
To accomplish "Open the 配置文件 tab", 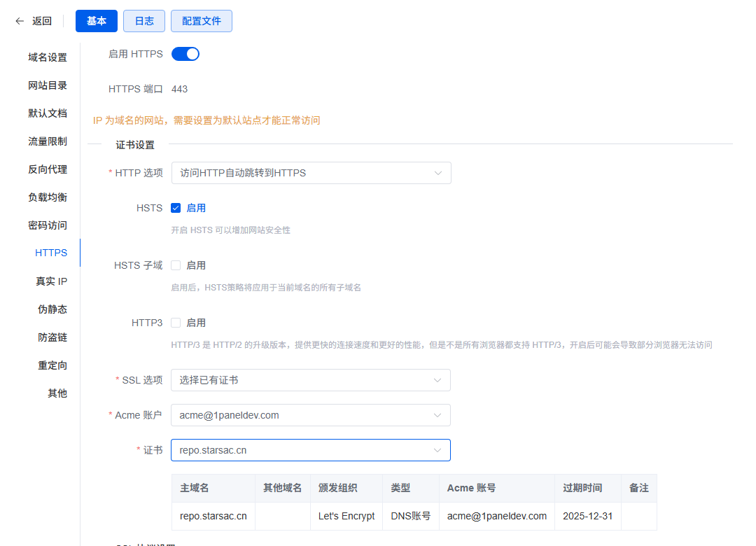I will 202,21.
